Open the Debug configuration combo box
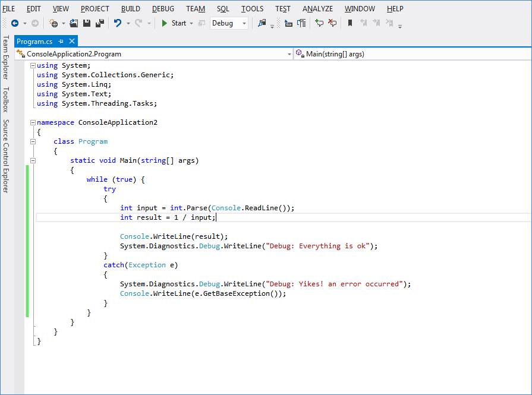 tap(229, 23)
